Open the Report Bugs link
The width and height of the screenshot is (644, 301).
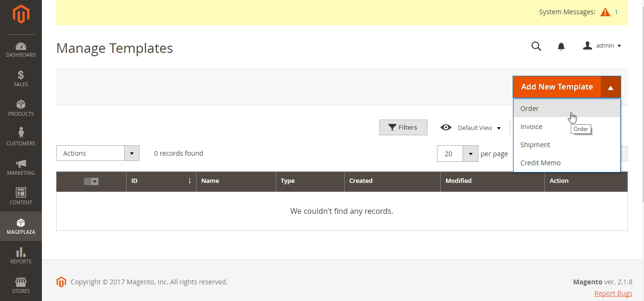tap(613, 293)
